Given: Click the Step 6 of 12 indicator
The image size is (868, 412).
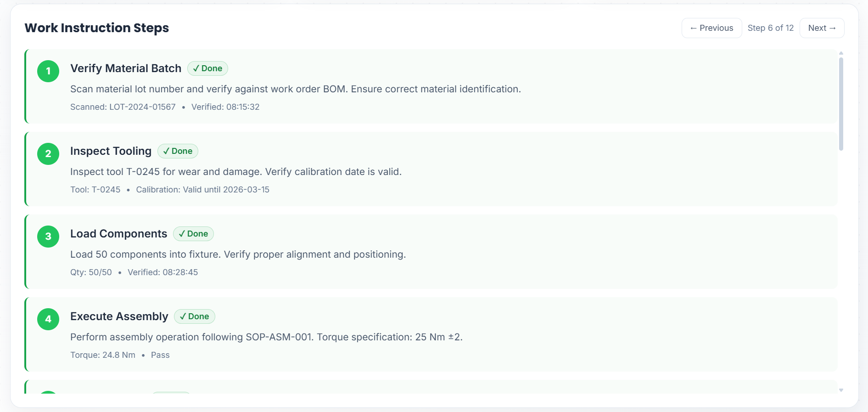Looking at the screenshot, I should (770, 28).
